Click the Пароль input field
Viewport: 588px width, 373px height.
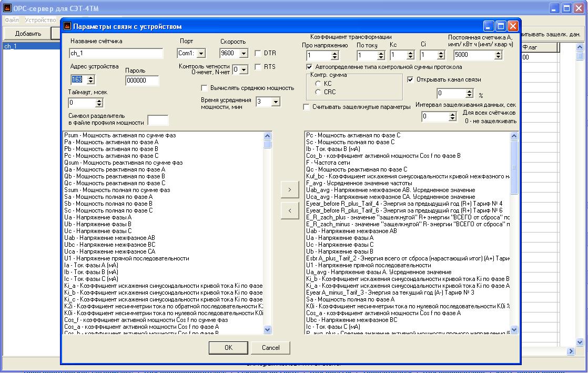pyautogui.click(x=142, y=80)
